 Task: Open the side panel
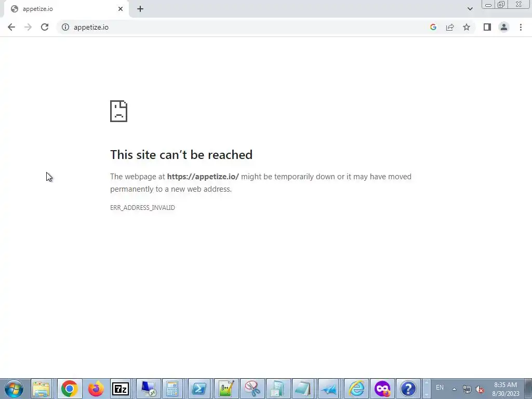coord(487,27)
